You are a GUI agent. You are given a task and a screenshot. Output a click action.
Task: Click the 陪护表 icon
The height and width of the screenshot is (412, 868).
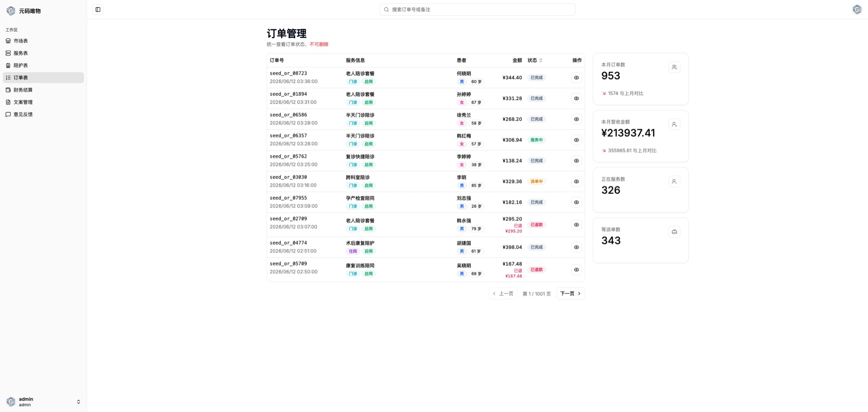(8, 65)
